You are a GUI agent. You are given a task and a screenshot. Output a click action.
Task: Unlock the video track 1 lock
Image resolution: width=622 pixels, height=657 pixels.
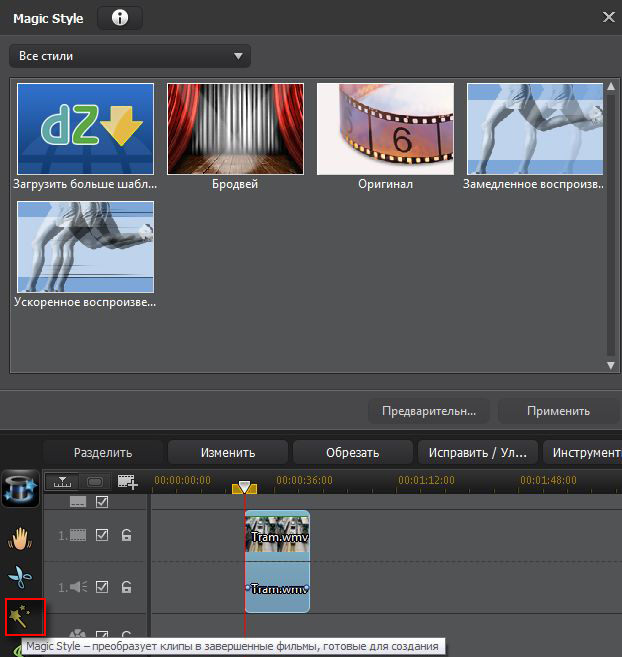coord(127,535)
